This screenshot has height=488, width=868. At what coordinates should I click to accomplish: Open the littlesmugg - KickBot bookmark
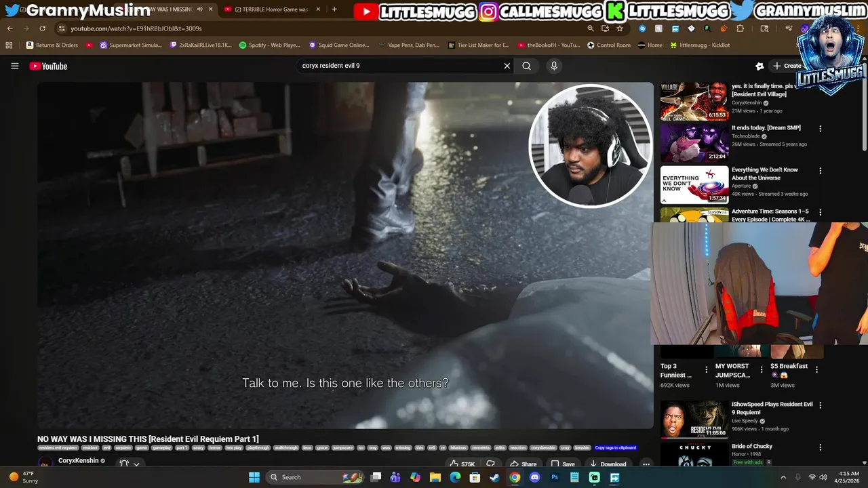pos(700,45)
